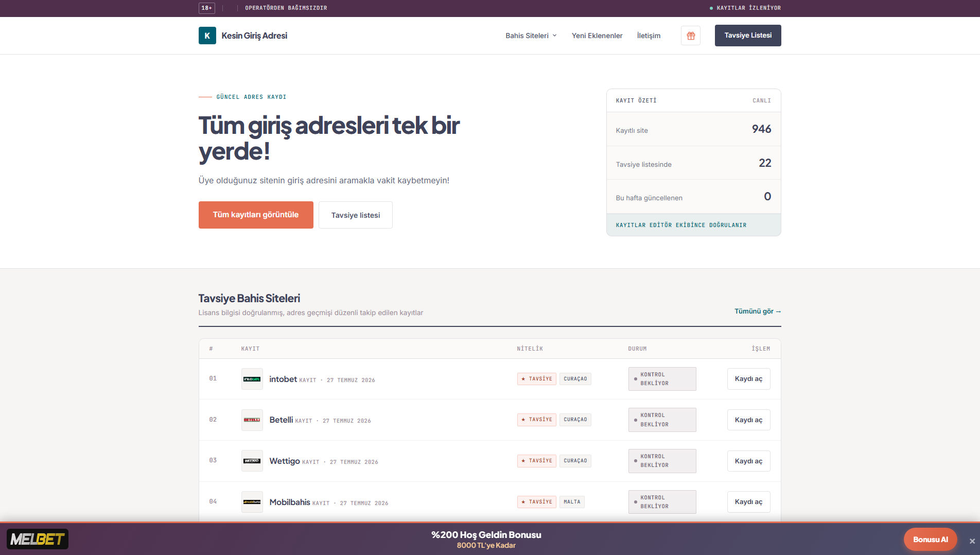
Task: Click the Wettigo site logo thumbnail
Action: [x=252, y=461]
